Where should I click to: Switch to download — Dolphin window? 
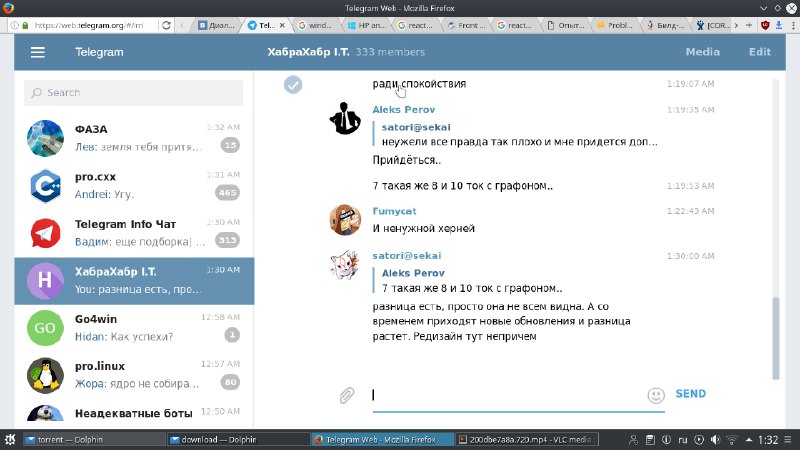click(x=238, y=439)
